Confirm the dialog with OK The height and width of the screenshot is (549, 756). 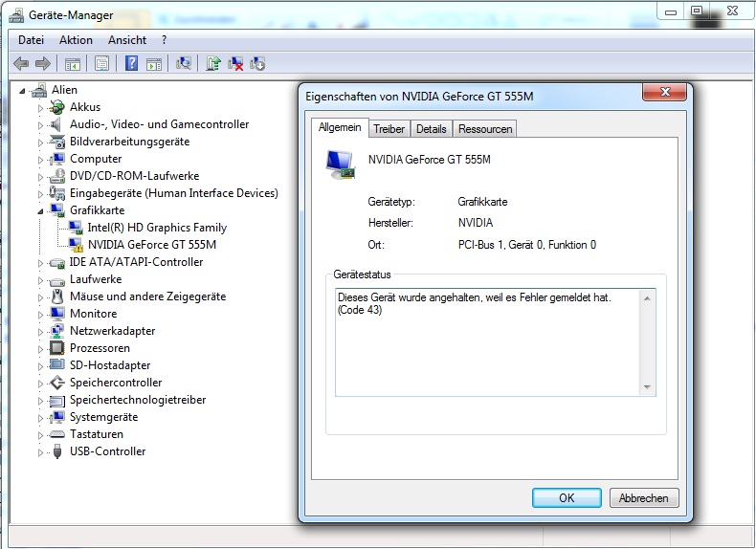click(567, 498)
